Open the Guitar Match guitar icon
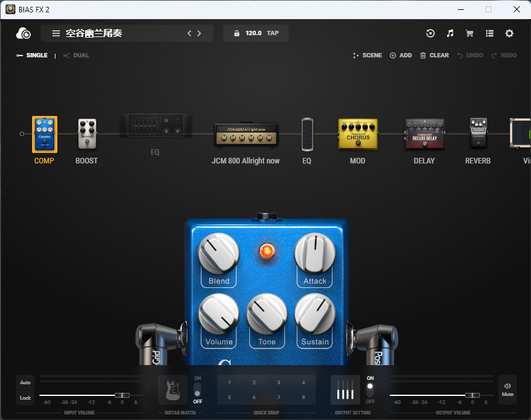Screen dimensions: 531x420 [x=173, y=390]
